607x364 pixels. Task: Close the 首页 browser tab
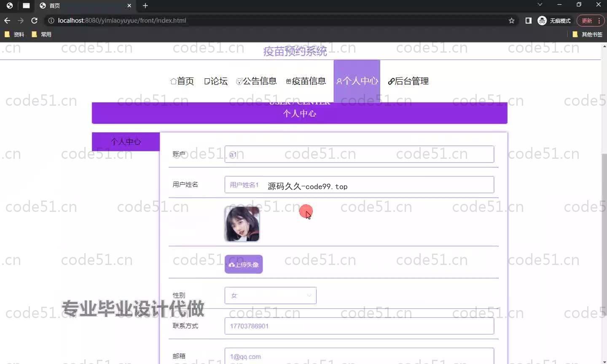coord(129,5)
